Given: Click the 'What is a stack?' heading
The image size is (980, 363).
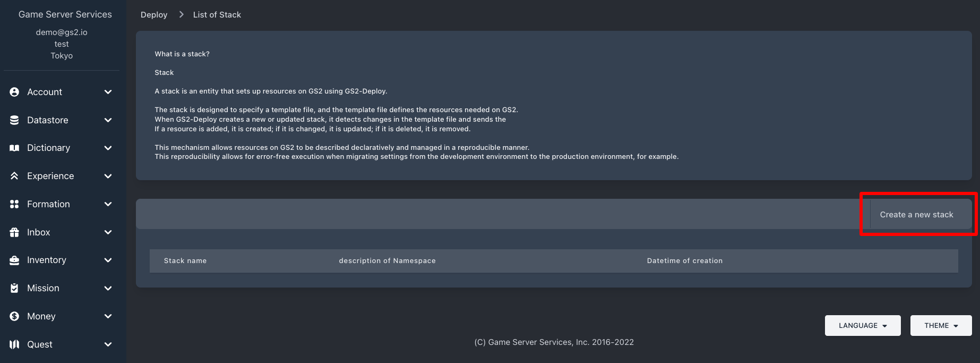Looking at the screenshot, I should pos(182,54).
